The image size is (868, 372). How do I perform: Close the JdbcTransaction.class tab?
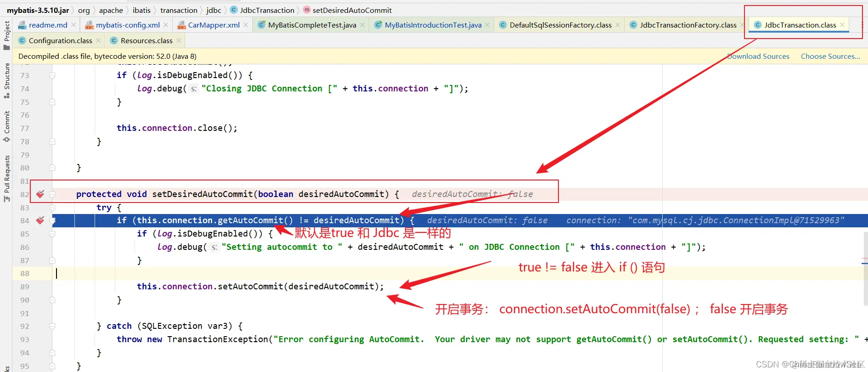[842, 25]
